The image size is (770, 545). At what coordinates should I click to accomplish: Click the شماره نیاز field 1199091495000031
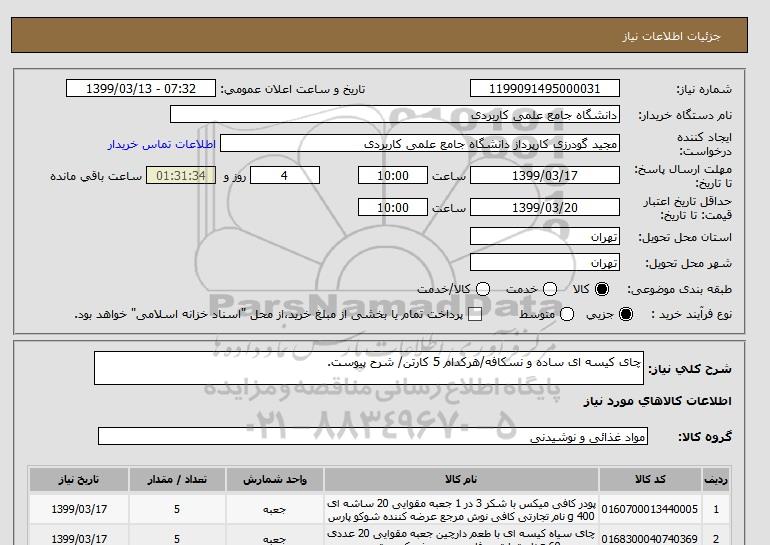click(x=545, y=88)
